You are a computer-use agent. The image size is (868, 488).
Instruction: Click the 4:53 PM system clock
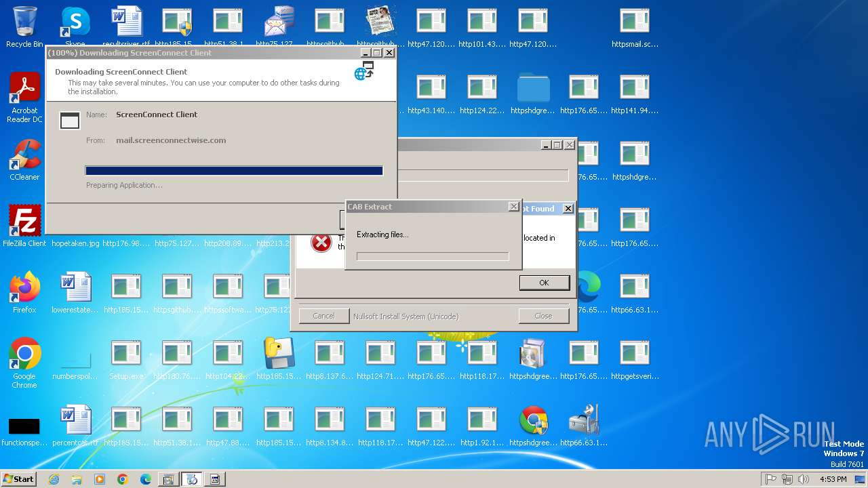pyautogui.click(x=833, y=479)
